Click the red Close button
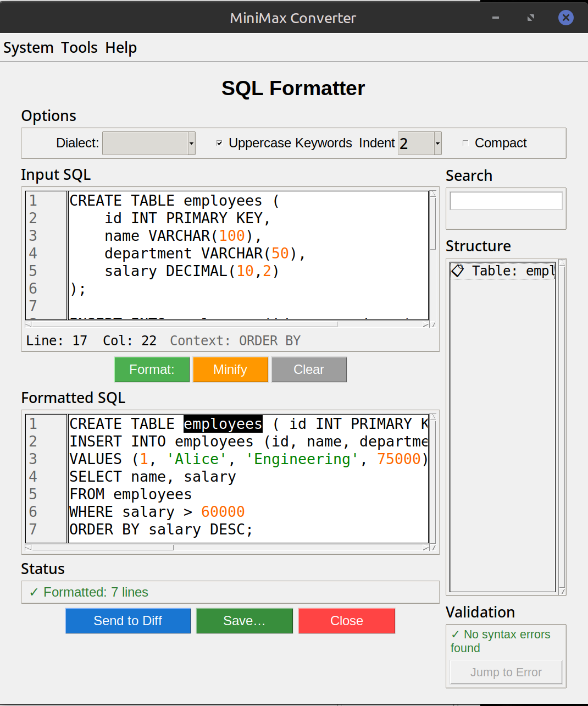The width and height of the screenshot is (588, 706). pyautogui.click(x=347, y=621)
